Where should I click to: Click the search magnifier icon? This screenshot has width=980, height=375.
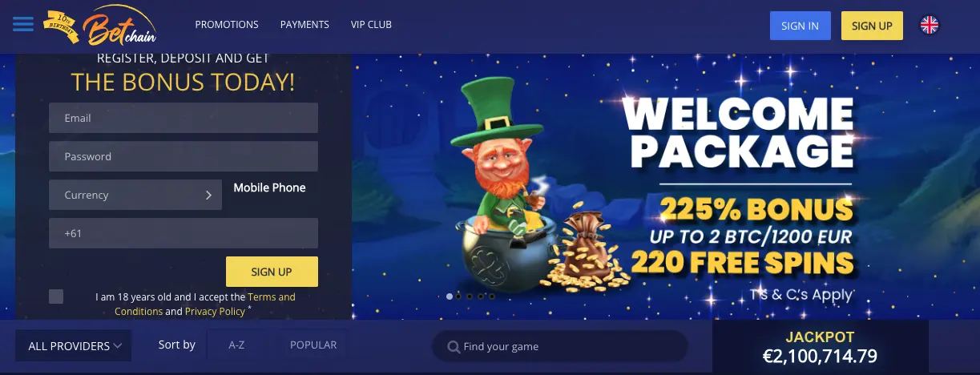[454, 347]
